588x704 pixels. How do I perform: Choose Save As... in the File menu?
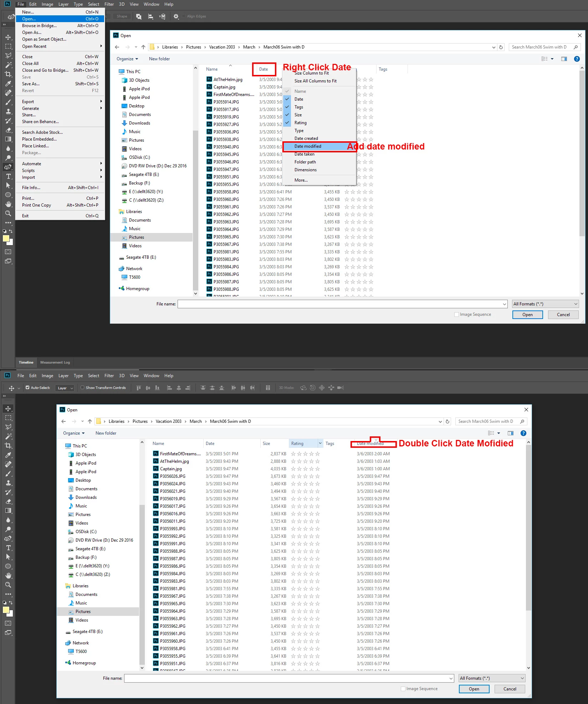point(60,84)
